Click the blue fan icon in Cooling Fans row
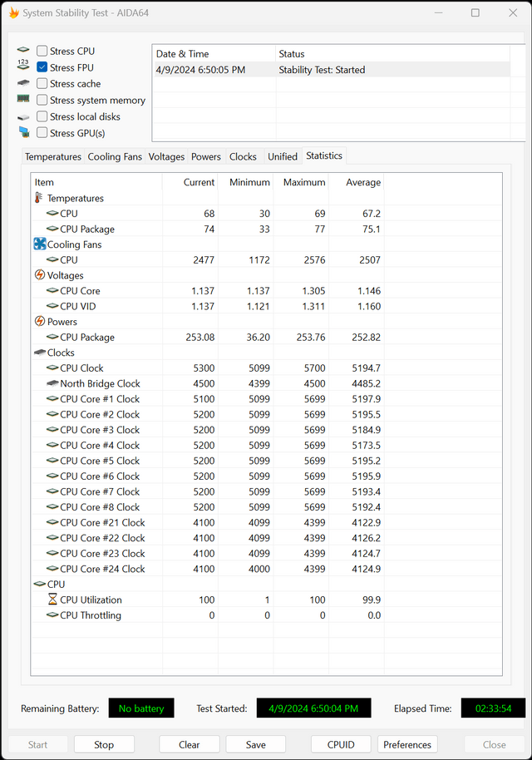Image resolution: width=532 pixels, height=760 pixels. [x=40, y=244]
